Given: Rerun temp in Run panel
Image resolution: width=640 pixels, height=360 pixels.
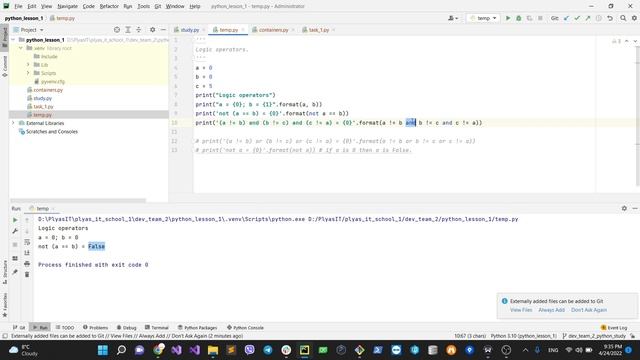Looking at the screenshot, I should tap(15, 220).
